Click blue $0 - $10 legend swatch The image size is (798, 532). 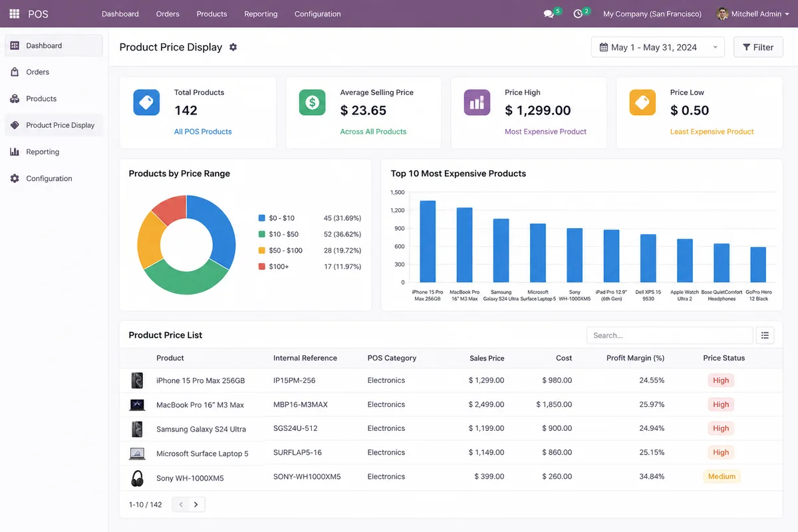pos(261,218)
